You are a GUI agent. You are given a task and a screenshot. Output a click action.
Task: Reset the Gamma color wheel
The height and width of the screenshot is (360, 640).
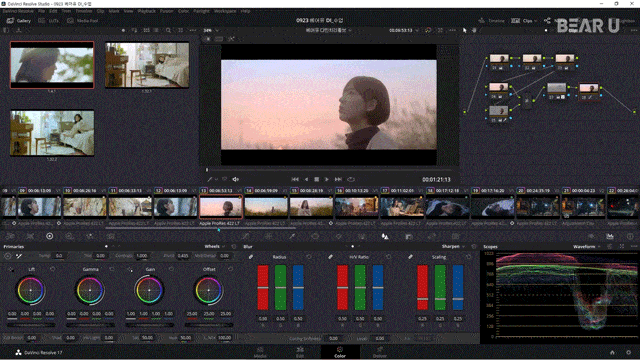point(112,269)
